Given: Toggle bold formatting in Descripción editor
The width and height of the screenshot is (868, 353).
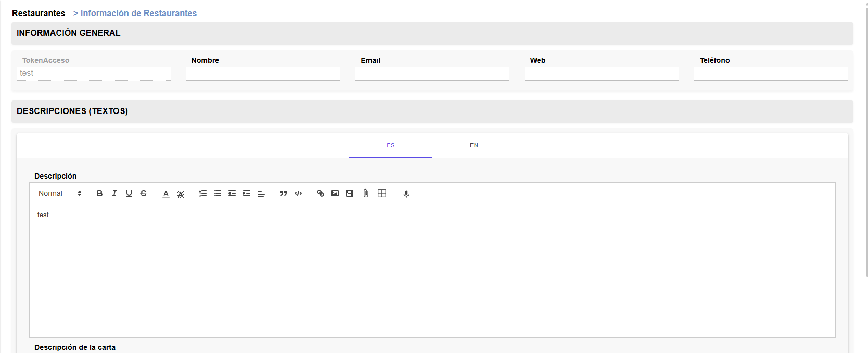Looking at the screenshot, I should point(99,193).
